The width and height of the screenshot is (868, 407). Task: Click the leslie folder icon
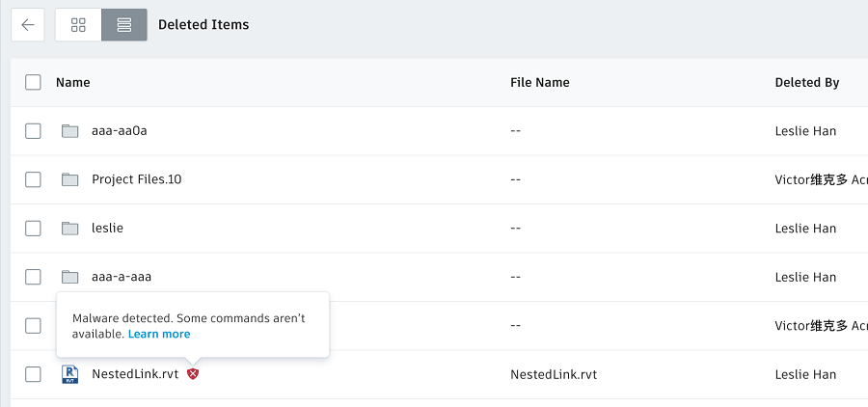tap(69, 229)
